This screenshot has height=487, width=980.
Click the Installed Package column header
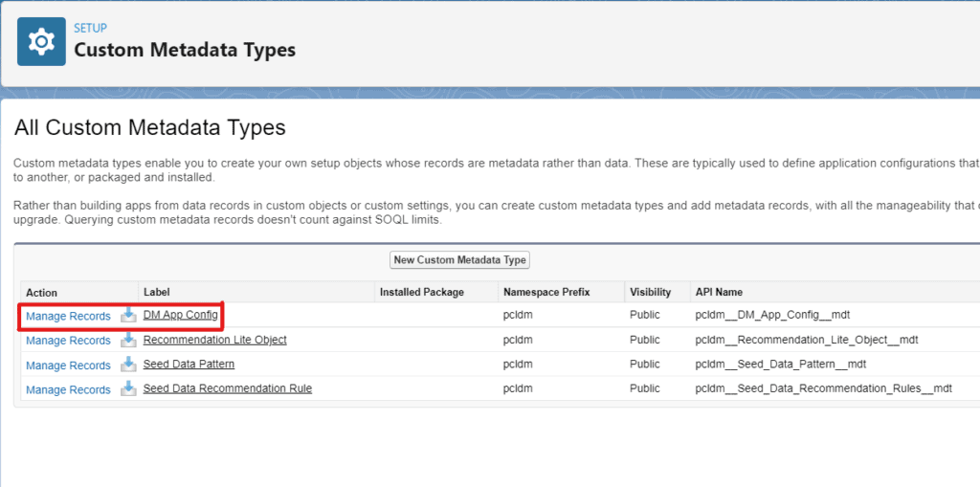421,292
